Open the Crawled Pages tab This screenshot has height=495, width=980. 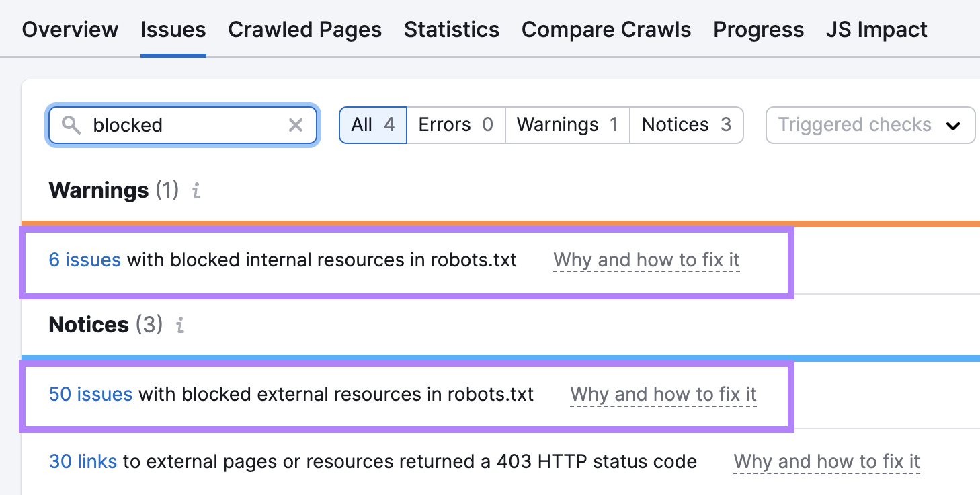pyautogui.click(x=304, y=30)
